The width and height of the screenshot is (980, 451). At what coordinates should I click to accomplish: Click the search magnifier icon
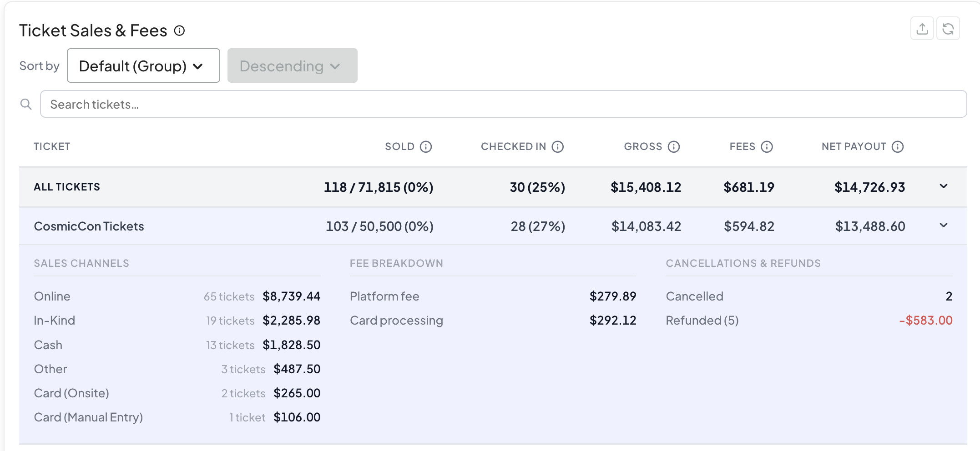[x=26, y=105]
